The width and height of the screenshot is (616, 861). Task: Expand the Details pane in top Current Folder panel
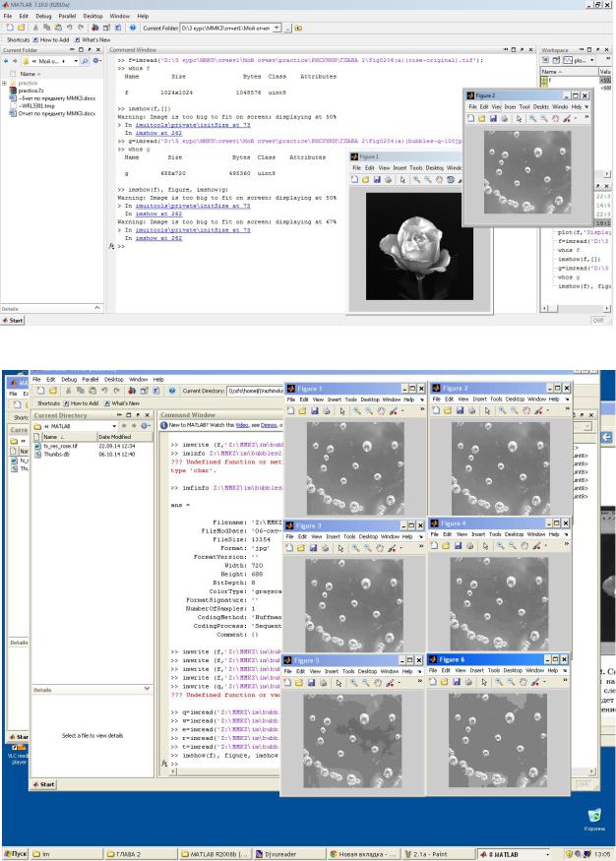tap(96, 308)
